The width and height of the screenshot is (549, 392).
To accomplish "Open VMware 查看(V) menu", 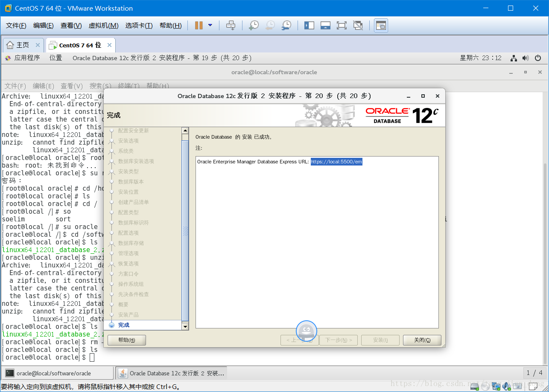I will [71, 26].
